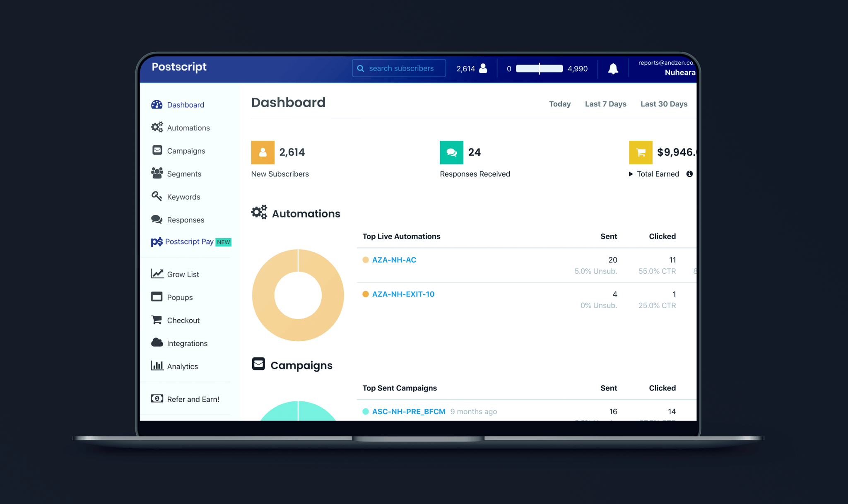Click the Segments people icon in sidebar
This screenshot has width=848, height=504.
pyautogui.click(x=157, y=173)
